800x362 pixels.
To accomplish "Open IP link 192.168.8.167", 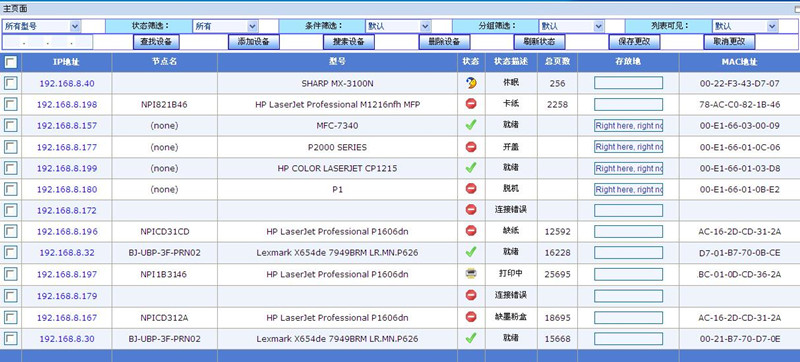I will (x=67, y=318).
